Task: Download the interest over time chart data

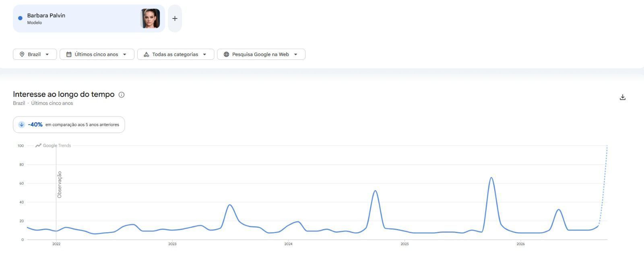Action: point(623,97)
